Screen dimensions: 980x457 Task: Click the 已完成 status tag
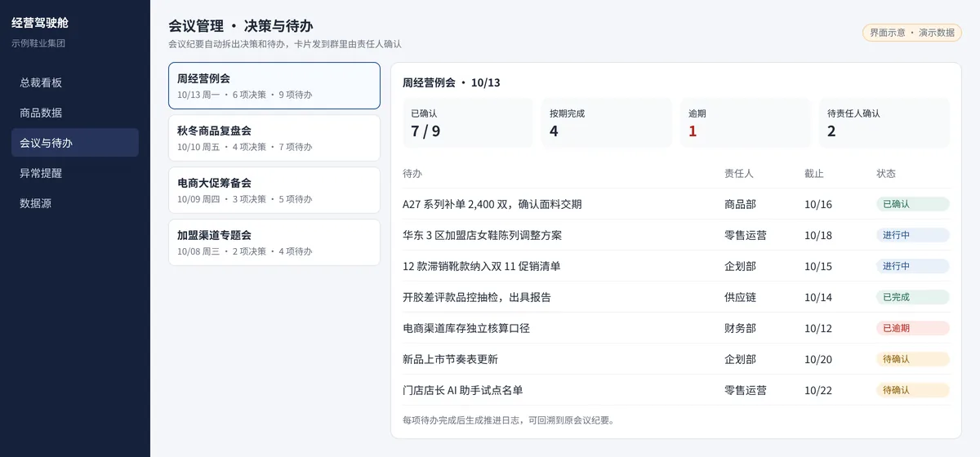coord(912,297)
